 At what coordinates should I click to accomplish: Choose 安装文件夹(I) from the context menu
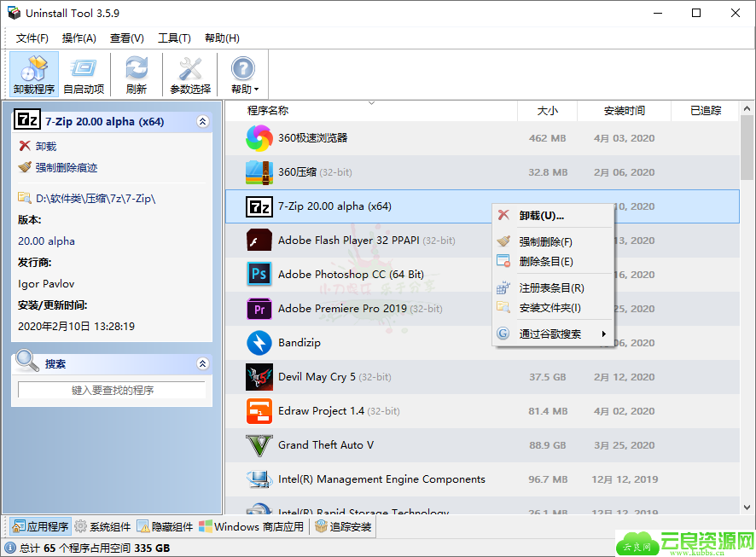pos(553,308)
